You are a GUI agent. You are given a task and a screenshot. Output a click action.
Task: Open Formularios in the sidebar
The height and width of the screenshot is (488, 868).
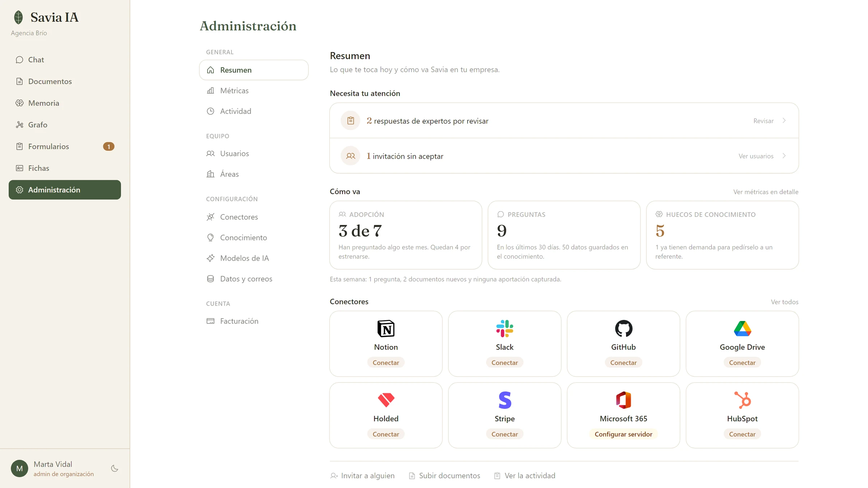(x=65, y=146)
